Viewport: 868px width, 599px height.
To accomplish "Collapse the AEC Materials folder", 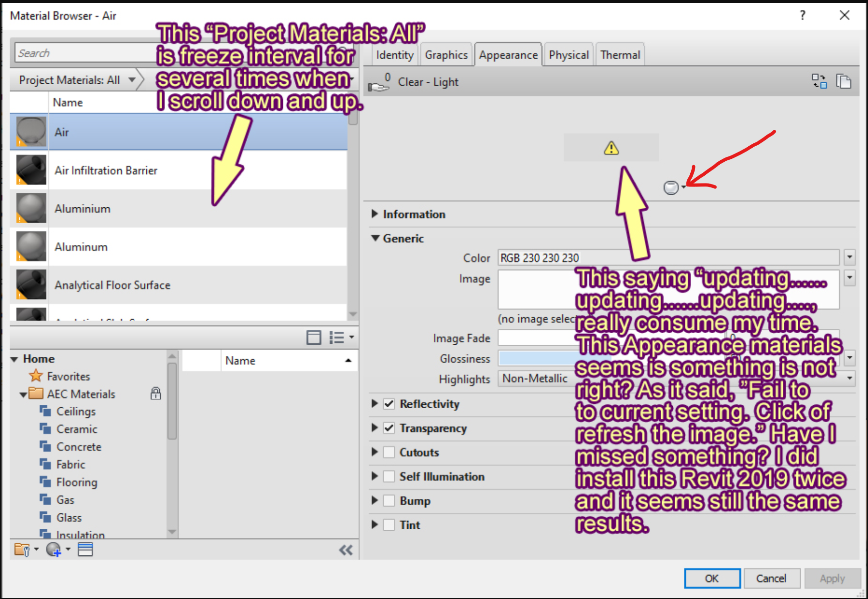I will click(x=23, y=394).
